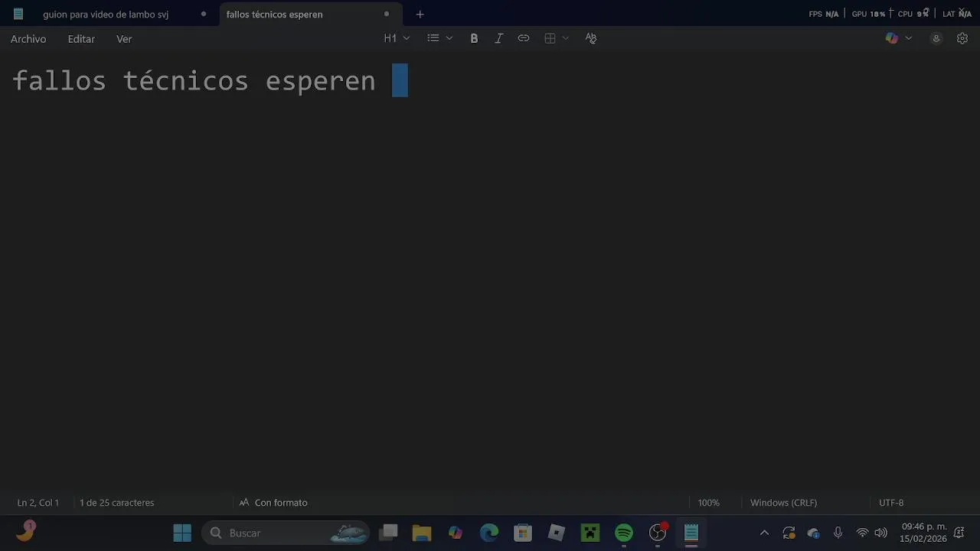Expand the table options dropdown arrow
Viewport: 980px width, 551px height.
point(566,38)
